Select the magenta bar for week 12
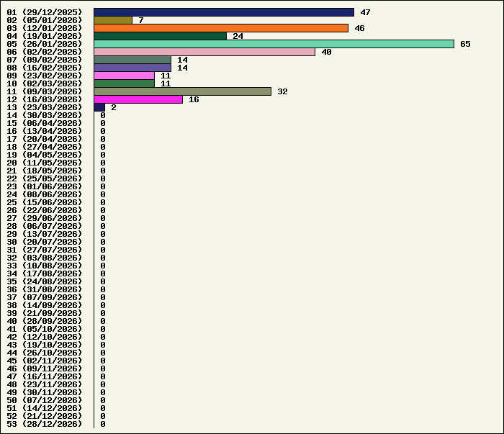Viewport: 504px width, 434px height. (x=138, y=99)
